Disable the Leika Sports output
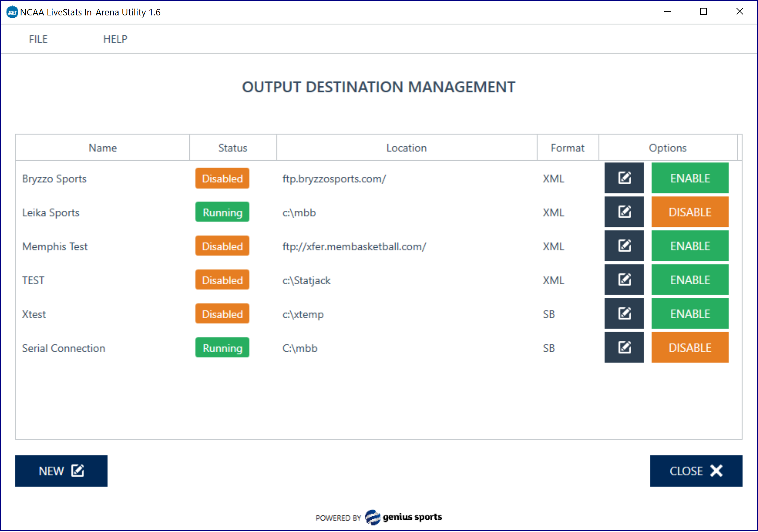Viewport: 758px width, 532px height. [689, 212]
